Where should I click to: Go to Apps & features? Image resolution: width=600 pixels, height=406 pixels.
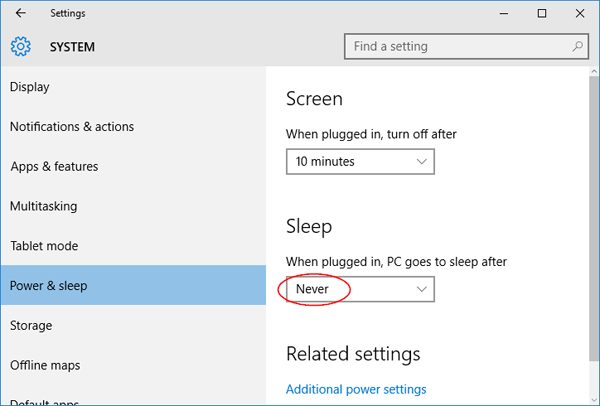click(x=57, y=167)
